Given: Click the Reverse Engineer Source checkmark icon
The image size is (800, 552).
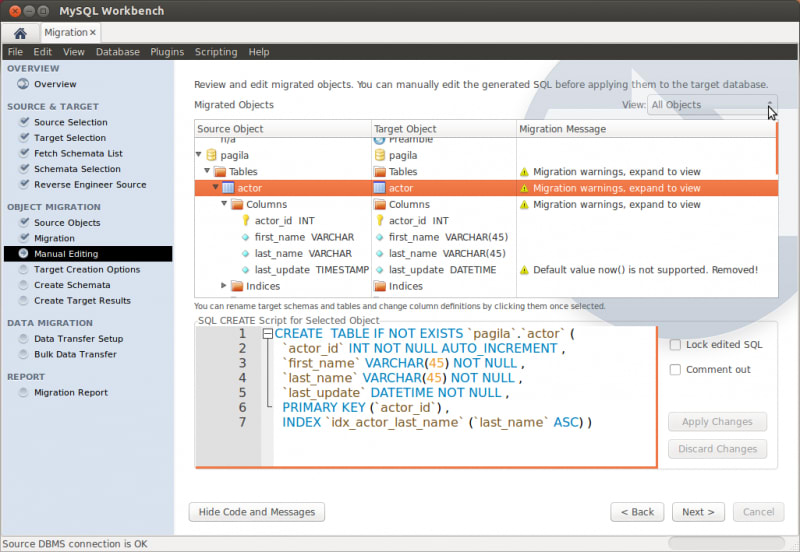Looking at the screenshot, I should pyautogui.click(x=24, y=184).
